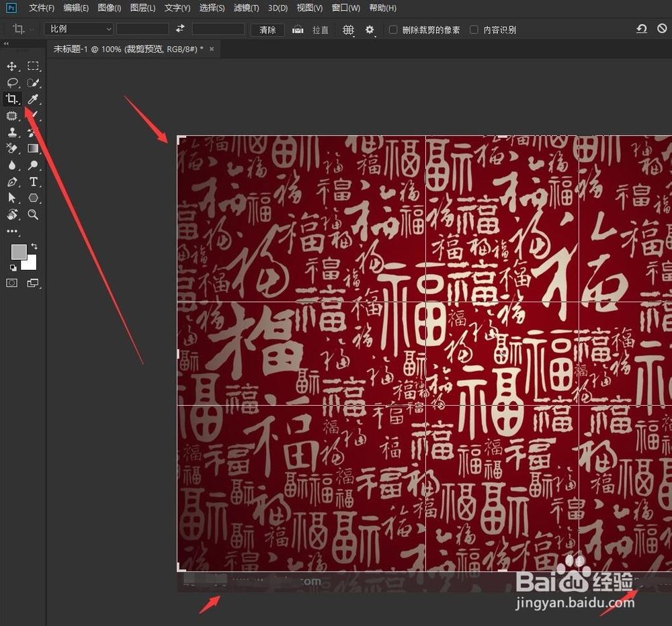This screenshot has width=672, height=626.
Task: Select the Gradient tool
Action: coord(34,148)
